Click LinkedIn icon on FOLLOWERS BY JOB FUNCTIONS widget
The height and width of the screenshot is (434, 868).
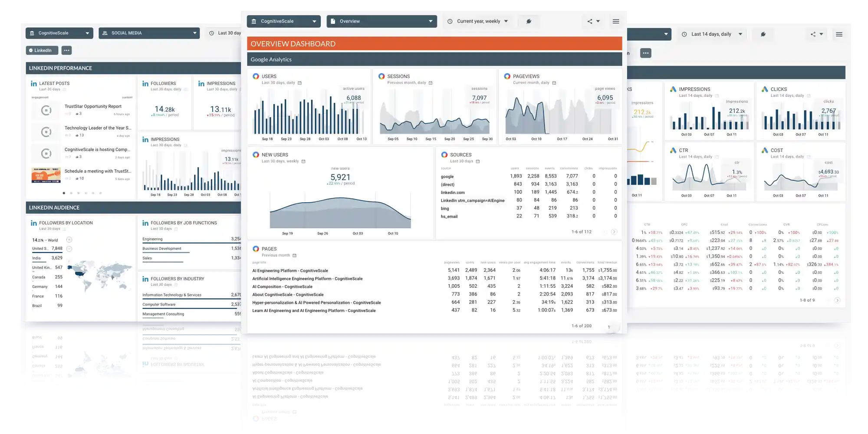click(x=145, y=223)
